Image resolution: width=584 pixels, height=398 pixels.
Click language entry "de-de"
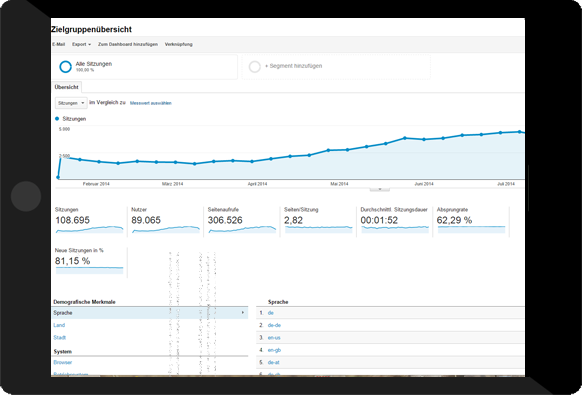[274, 325]
